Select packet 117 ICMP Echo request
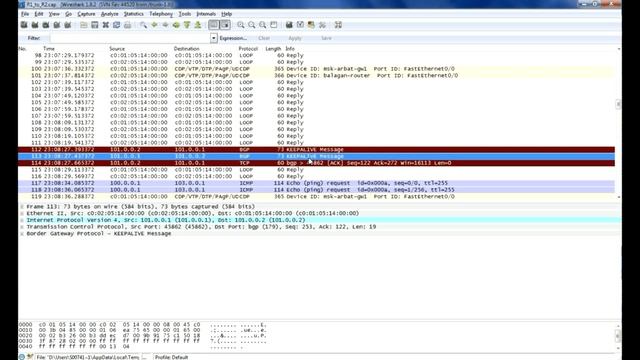Screen dimensions: 640x360 (316, 183)
